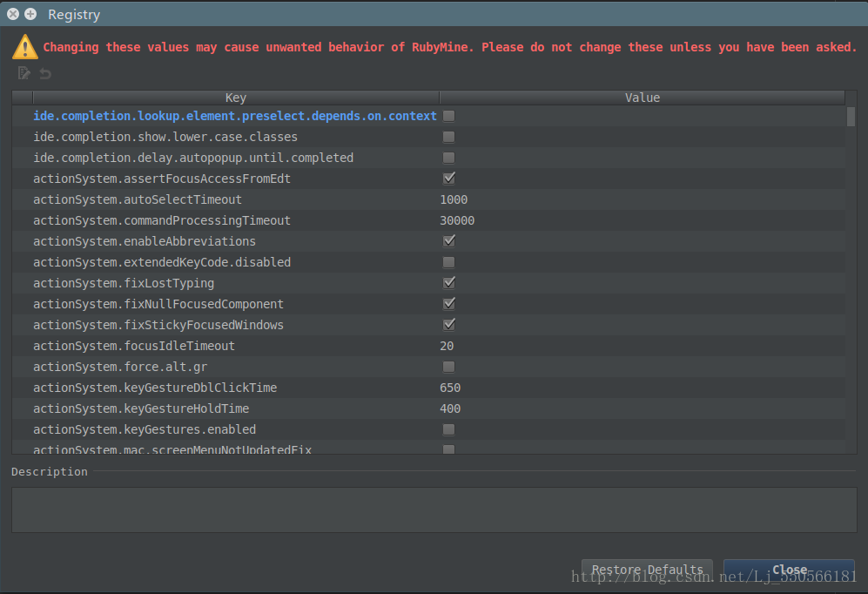Click the Value column header
The width and height of the screenshot is (868, 594).
[643, 98]
